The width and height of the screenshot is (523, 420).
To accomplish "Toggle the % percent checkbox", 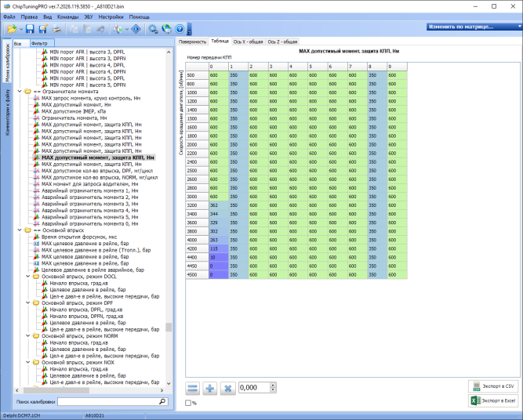I will click(188, 403).
